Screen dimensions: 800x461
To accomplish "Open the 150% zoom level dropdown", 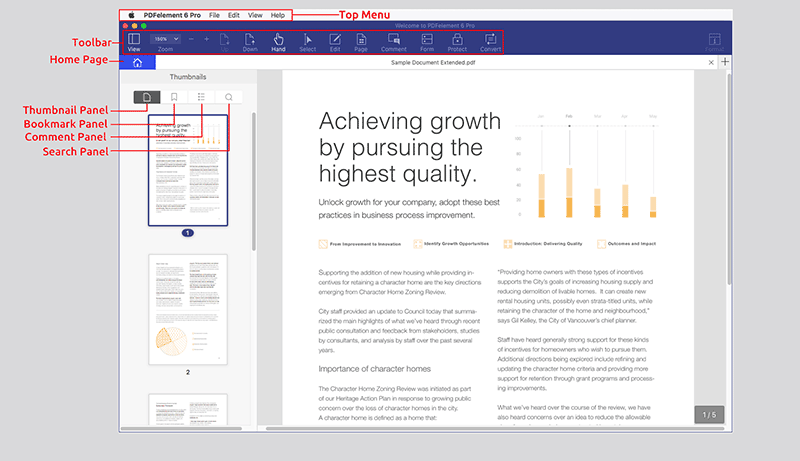I will [x=165, y=39].
